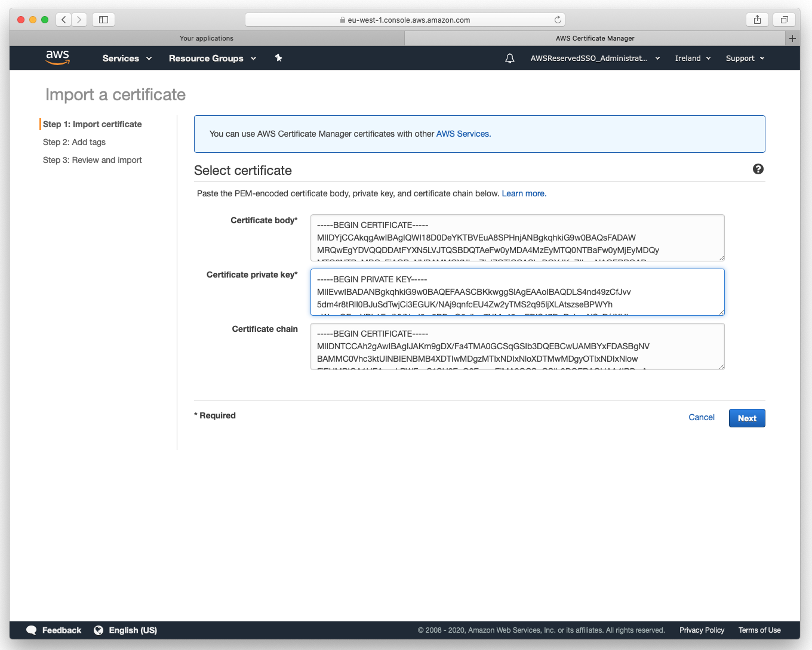Click the * Required note
This screenshot has height=650, width=812.
[215, 415]
